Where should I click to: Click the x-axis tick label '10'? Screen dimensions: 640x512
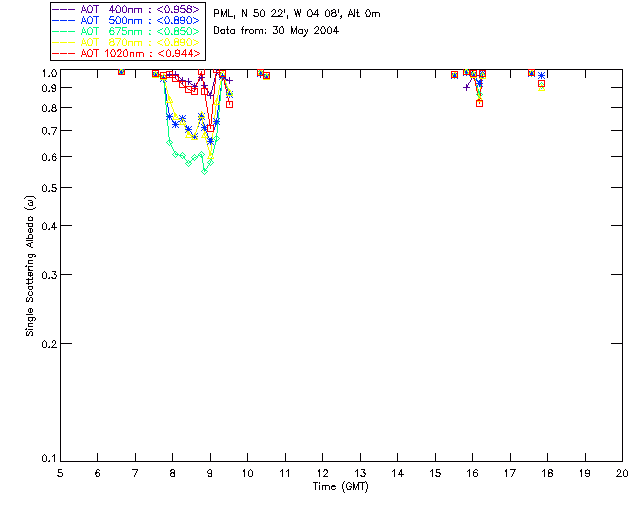pyautogui.click(x=247, y=473)
